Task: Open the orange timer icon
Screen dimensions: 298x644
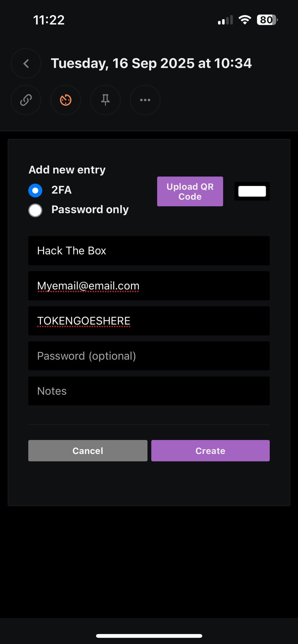Action: (x=66, y=100)
